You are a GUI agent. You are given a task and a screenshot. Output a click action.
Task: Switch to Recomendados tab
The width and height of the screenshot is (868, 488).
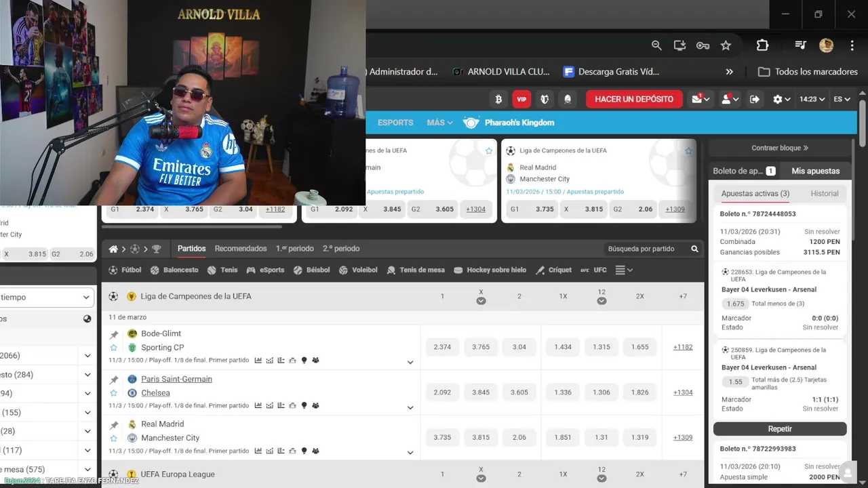click(x=241, y=249)
